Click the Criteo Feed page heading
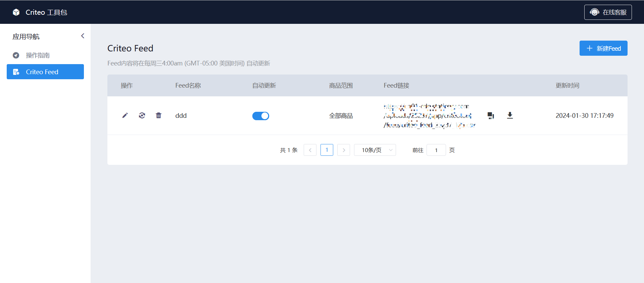The width and height of the screenshot is (644, 283). (130, 48)
